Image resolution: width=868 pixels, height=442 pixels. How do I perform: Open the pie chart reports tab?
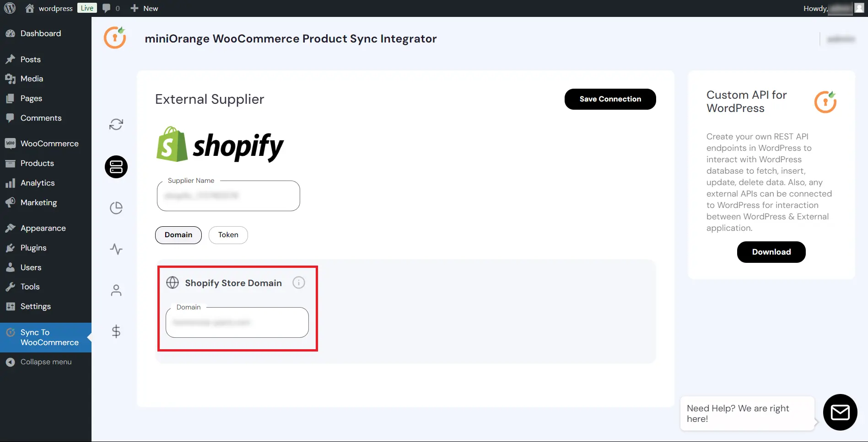pos(116,208)
